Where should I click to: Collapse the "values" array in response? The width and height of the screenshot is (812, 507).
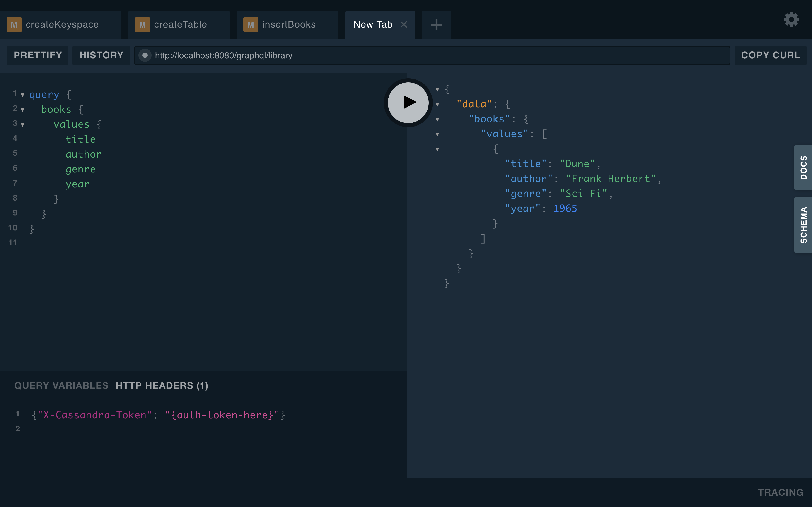(437, 134)
